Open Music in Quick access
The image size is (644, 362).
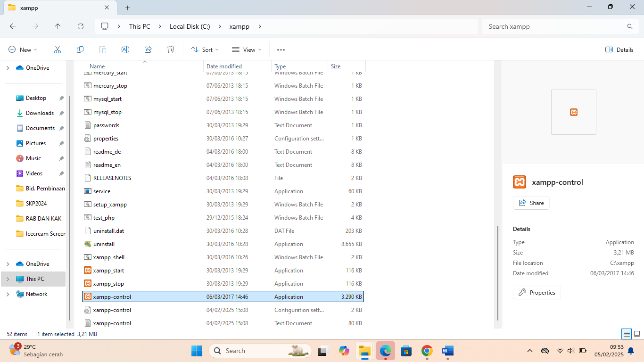(x=33, y=158)
